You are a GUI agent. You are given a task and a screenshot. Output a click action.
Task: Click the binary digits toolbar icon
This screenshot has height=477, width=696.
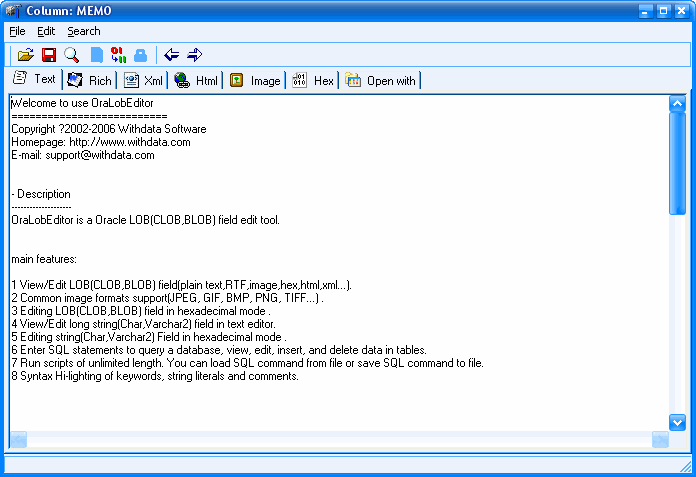click(x=118, y=55)
